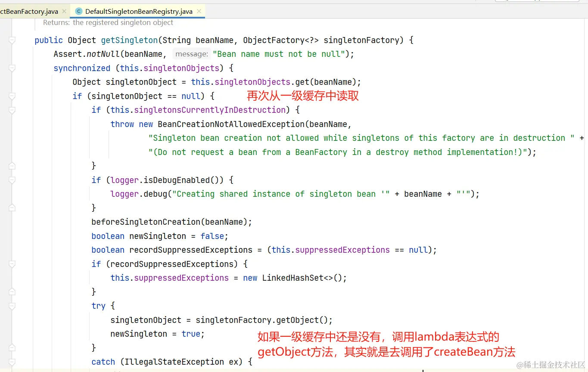This screenshot has width=588, height=372.
Task: Collapse the try block using its gutter chevron
Action: point(12,305)
